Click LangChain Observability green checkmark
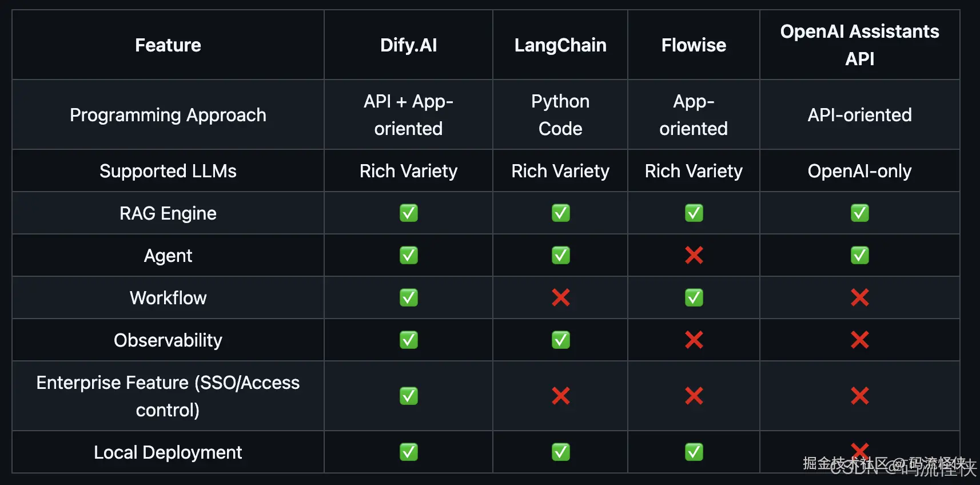This screenshot has width=980, height=485. (x=560, y=340)
